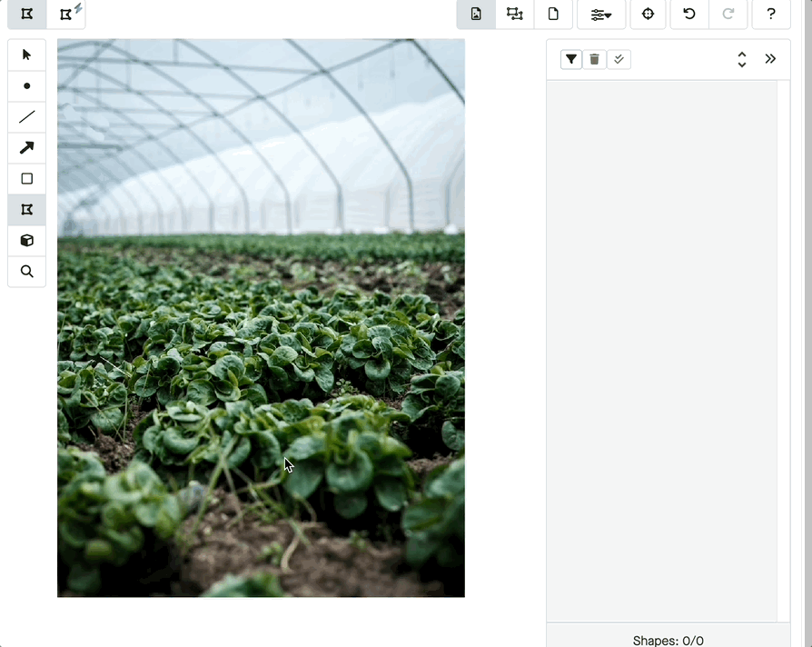Select the arrow drawing tool
Image resolution: width=812 pixels, height=647 pixels.
tap(27, 148)
